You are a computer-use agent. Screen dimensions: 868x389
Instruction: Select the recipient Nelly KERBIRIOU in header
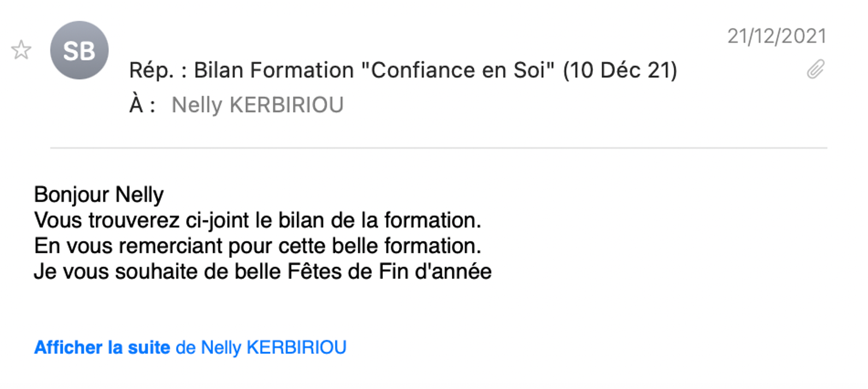click(257, 105)
